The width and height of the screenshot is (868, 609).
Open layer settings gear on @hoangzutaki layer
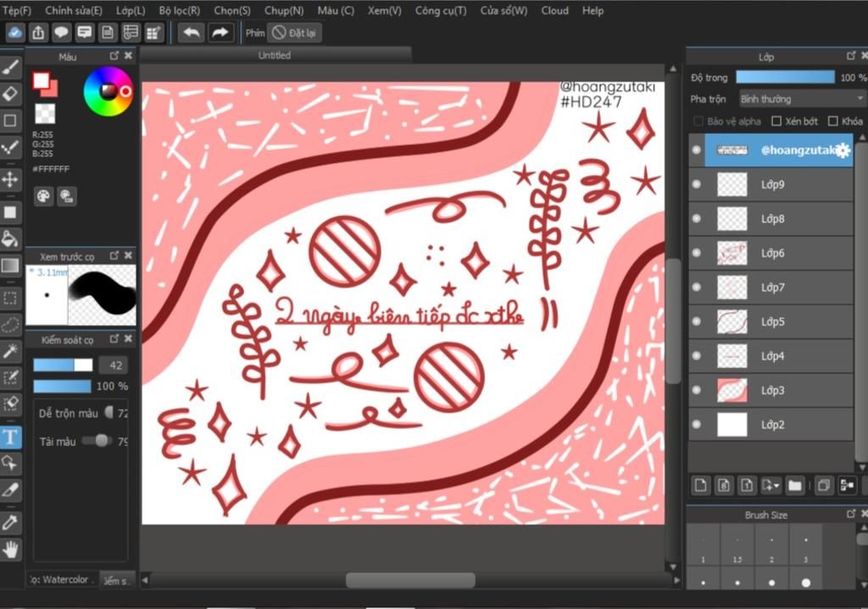point(843,149)
